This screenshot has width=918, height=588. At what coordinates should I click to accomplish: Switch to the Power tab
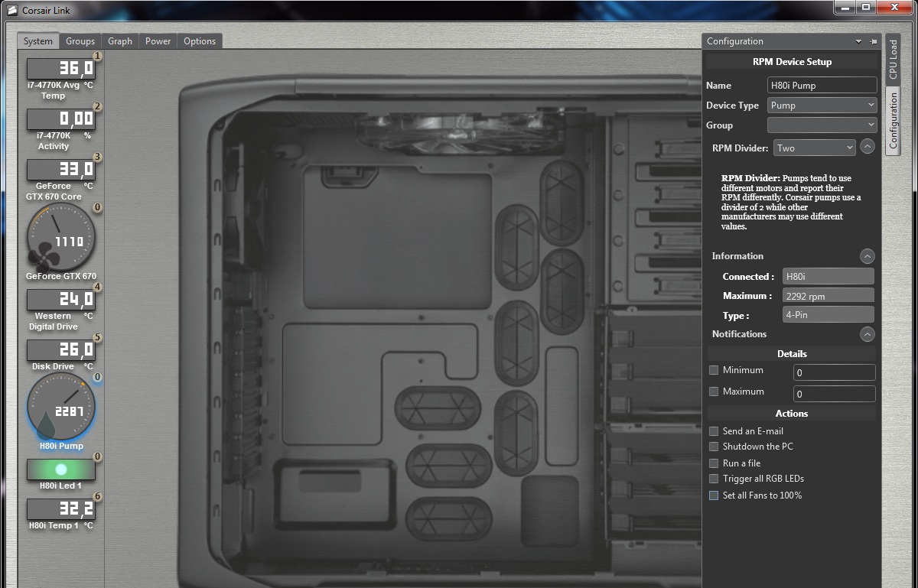tap(158, 41)
